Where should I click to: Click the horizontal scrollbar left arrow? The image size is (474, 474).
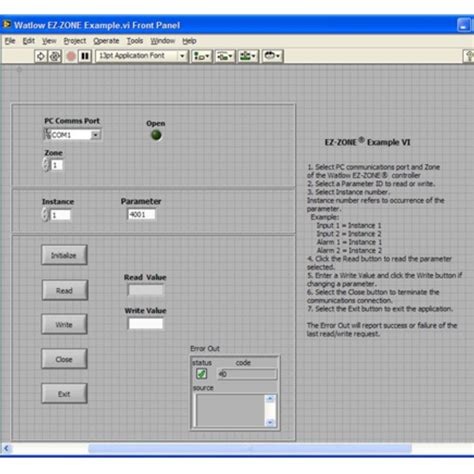pos(6,449)
